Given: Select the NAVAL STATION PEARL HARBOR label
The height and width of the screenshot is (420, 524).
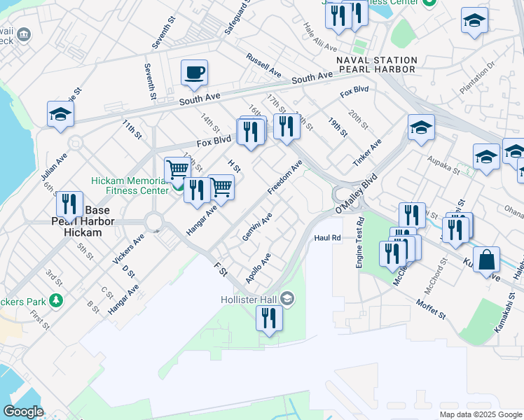Looking at the screenshot, I should [377, 65].
